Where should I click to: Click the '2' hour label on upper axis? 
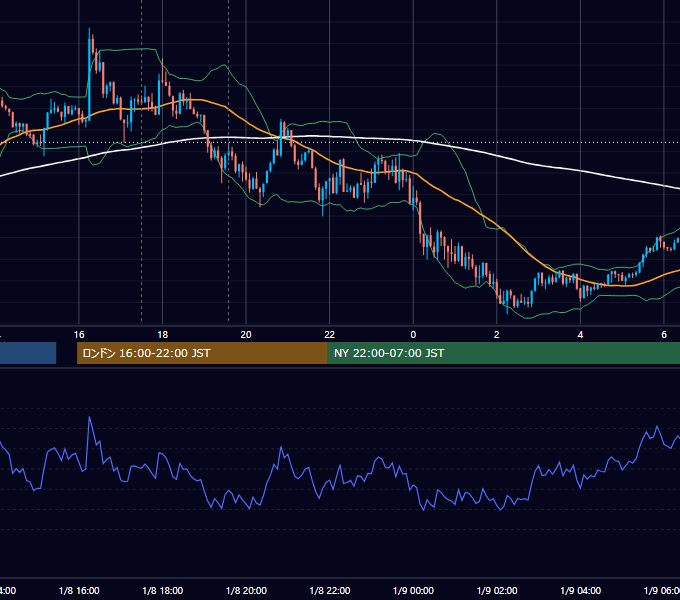(x=497, y=335)
